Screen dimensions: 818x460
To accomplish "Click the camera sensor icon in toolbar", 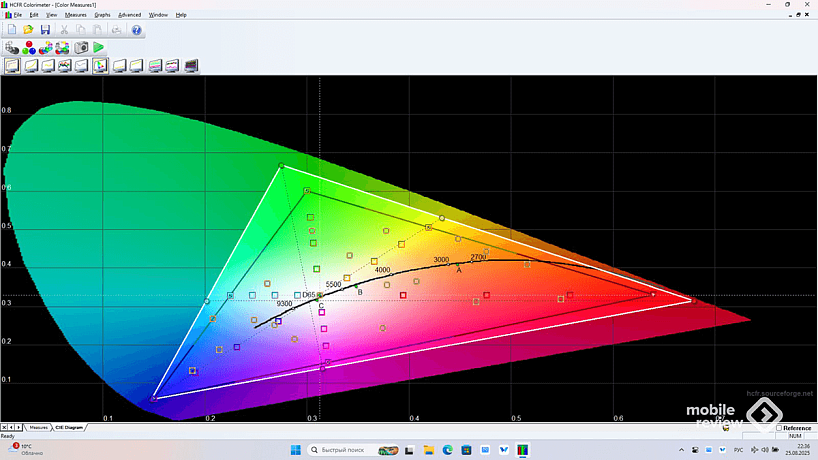I will pyautogui.click(x=81, y=47).
